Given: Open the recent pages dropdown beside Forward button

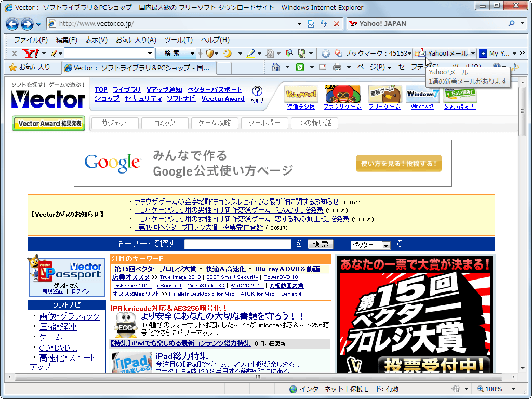Looking at the screenshot, I should pos(38,24).
